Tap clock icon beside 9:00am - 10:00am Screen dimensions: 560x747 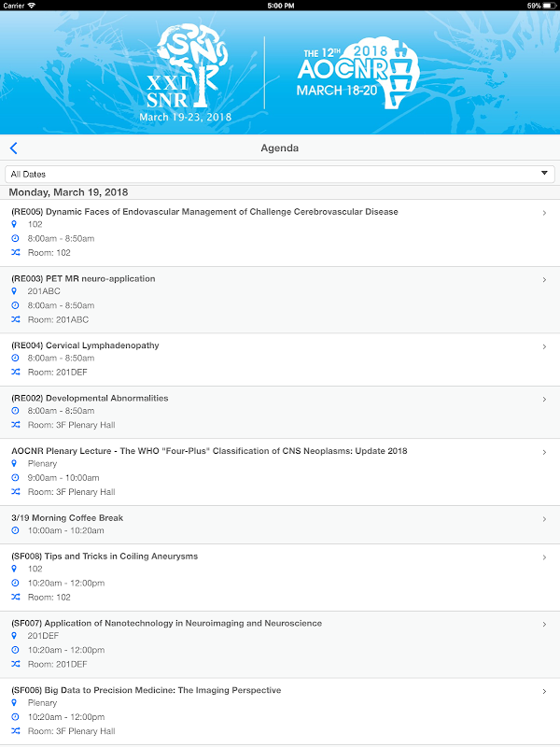coord(15,477)
